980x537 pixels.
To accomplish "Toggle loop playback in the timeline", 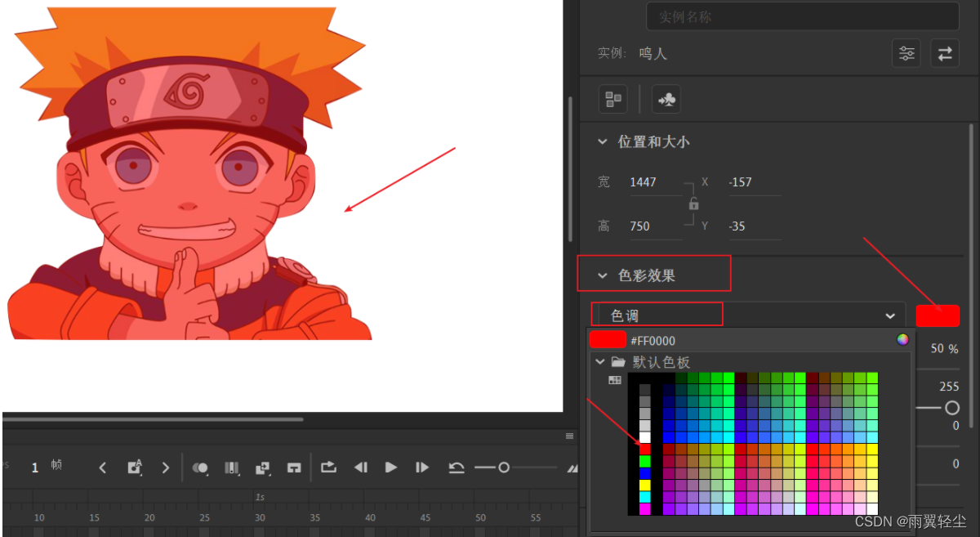I will click(328, 468).
